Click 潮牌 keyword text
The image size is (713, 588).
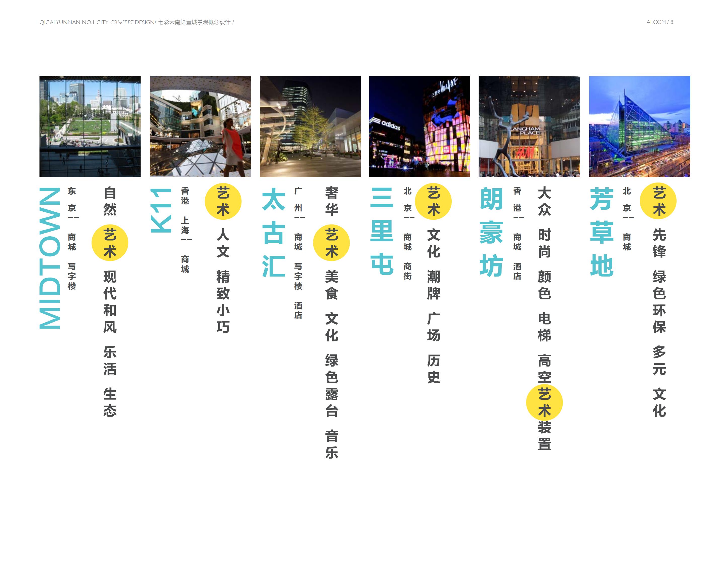[x=433, y=285]
